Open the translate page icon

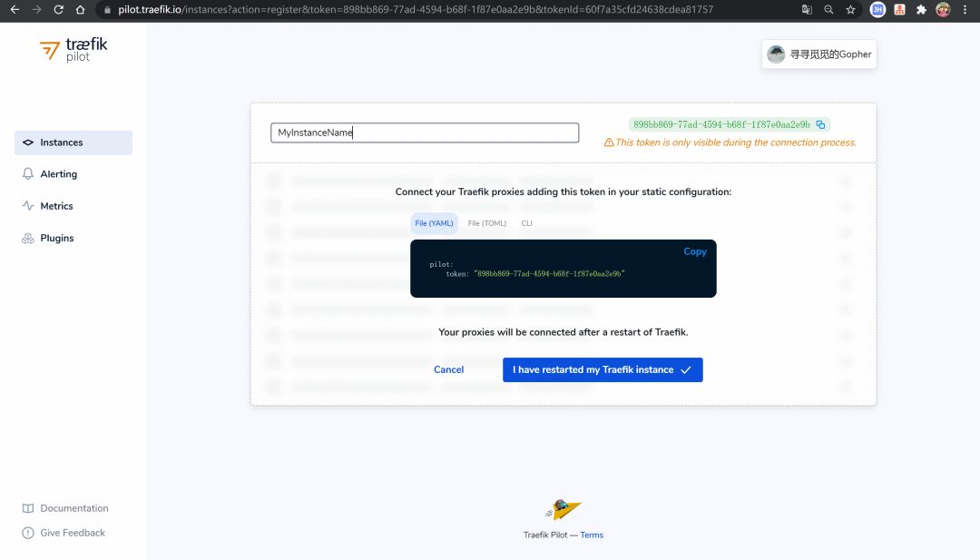click(x=807, y=9)
